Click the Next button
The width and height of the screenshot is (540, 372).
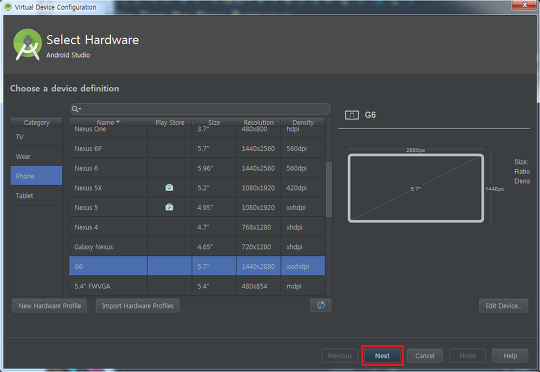[382, 356]
